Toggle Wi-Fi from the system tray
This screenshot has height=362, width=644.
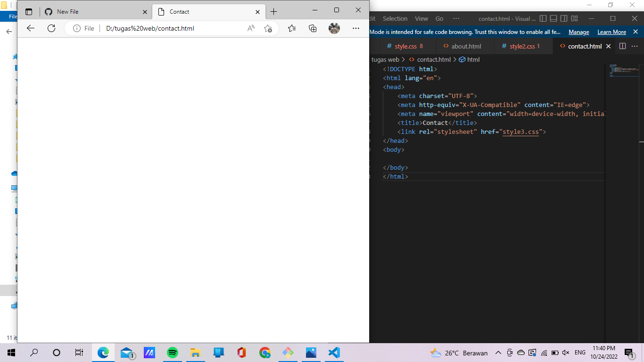click(543, 353)
